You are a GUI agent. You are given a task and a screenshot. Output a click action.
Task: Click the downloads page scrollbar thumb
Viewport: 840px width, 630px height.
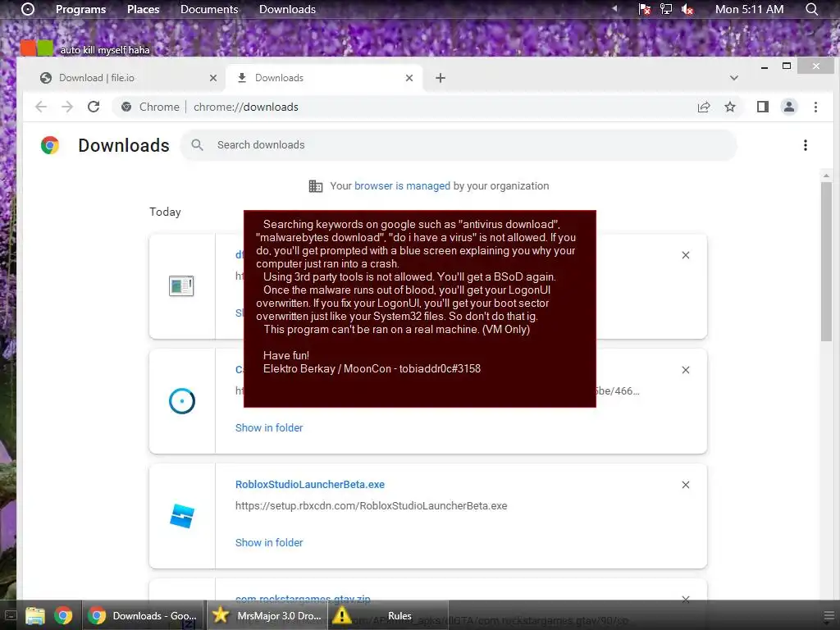826,262
